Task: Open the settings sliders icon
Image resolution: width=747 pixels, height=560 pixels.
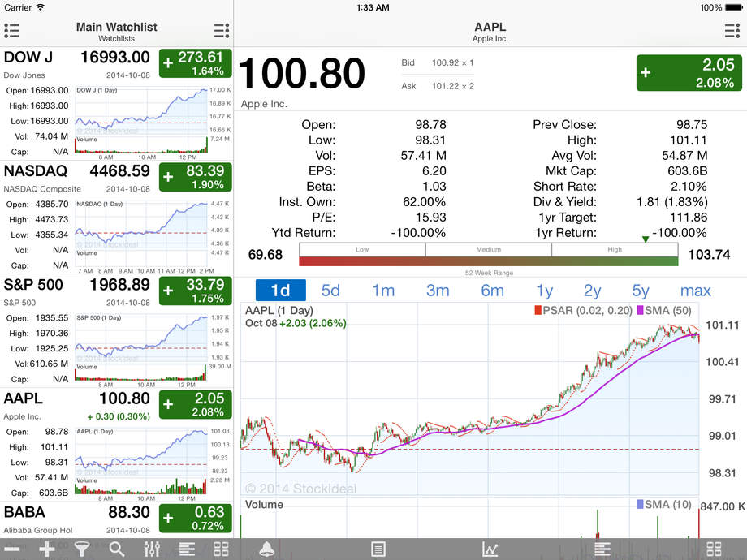Action: point(152,549)
